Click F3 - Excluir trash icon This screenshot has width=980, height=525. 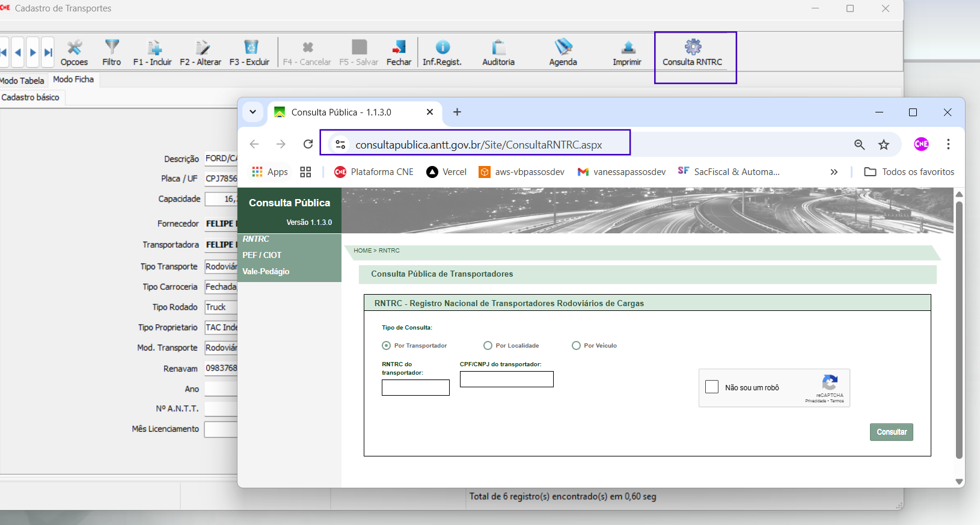click(x=250, y=47)
